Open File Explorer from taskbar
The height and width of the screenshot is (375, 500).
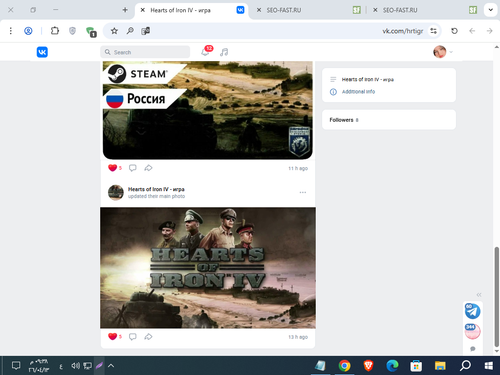pos(440,366)
